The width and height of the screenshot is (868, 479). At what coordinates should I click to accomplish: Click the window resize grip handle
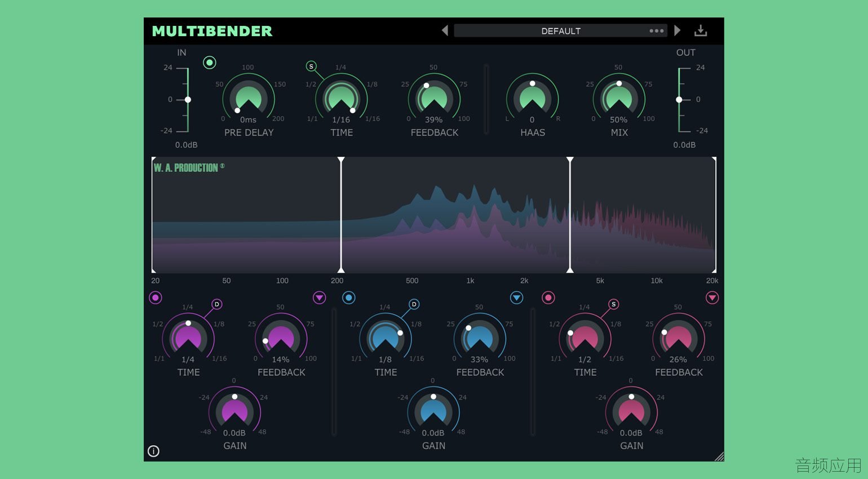719,457
